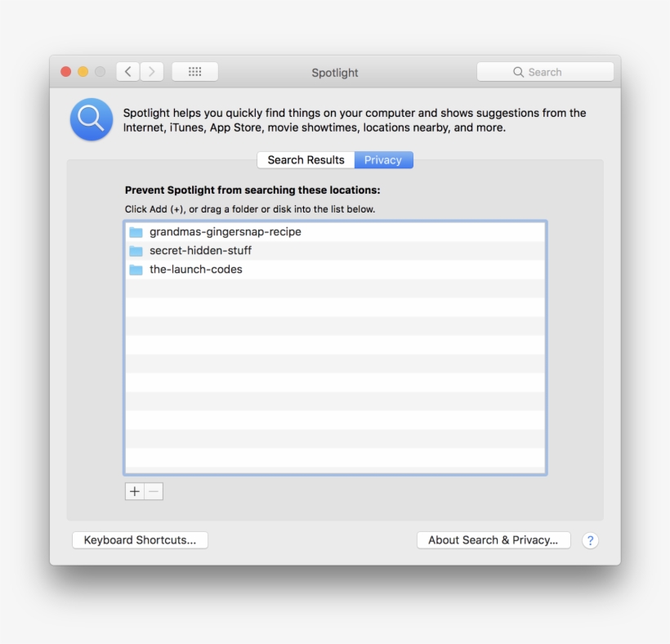Switch to the Search Results tab
The image size is (670, 644).
(x=306, y=159)
